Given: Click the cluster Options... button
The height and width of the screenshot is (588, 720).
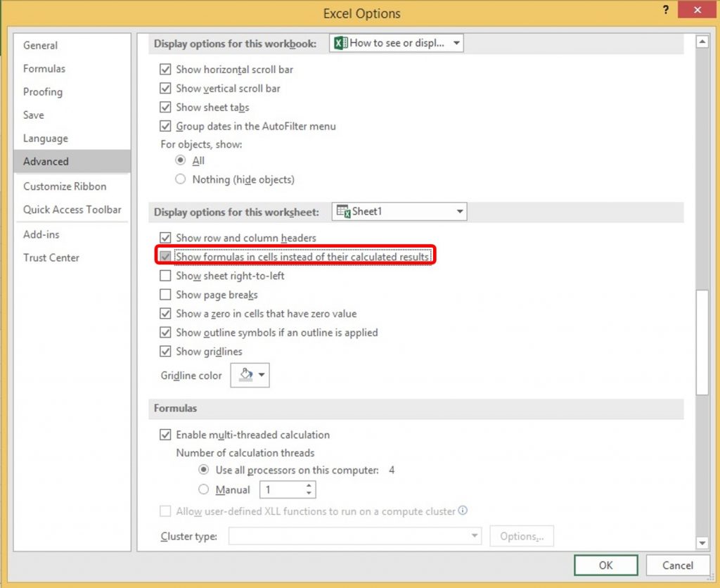Looking at the screenshot, I should pos(522,536).
